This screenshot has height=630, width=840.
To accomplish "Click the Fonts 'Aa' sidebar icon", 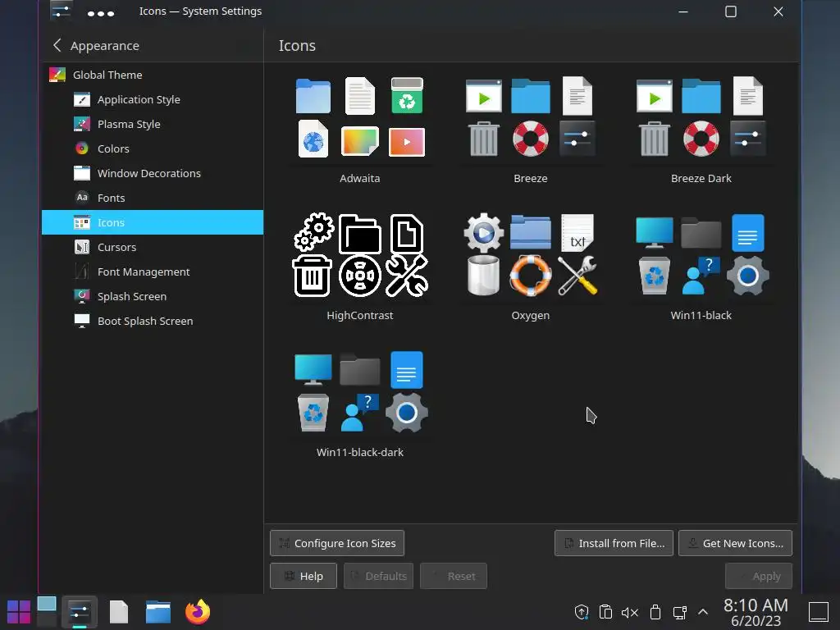I will pos(82,198).
